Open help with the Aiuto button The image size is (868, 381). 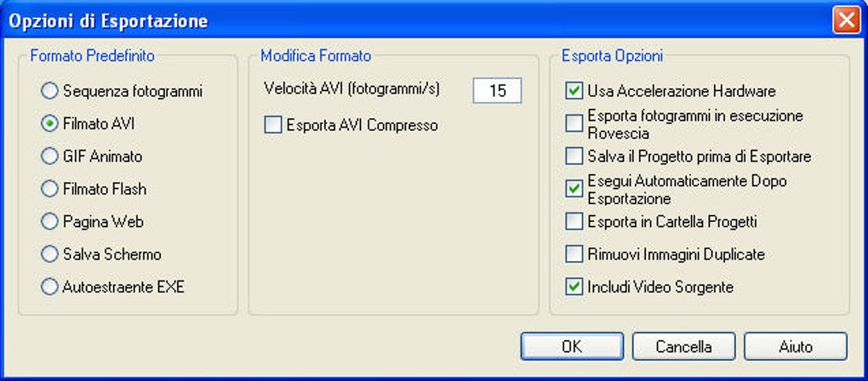[x=795, y=347]
